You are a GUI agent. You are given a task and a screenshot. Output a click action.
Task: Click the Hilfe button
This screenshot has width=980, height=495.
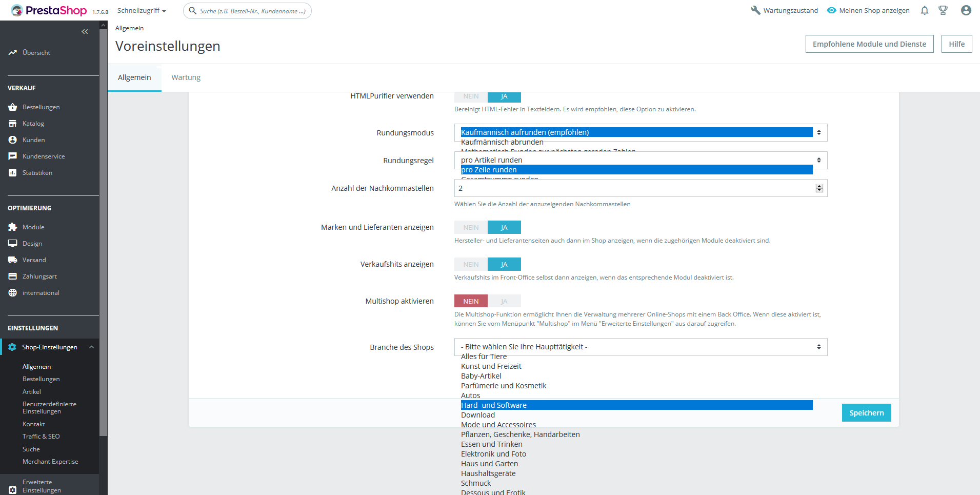tap(956, 44)
